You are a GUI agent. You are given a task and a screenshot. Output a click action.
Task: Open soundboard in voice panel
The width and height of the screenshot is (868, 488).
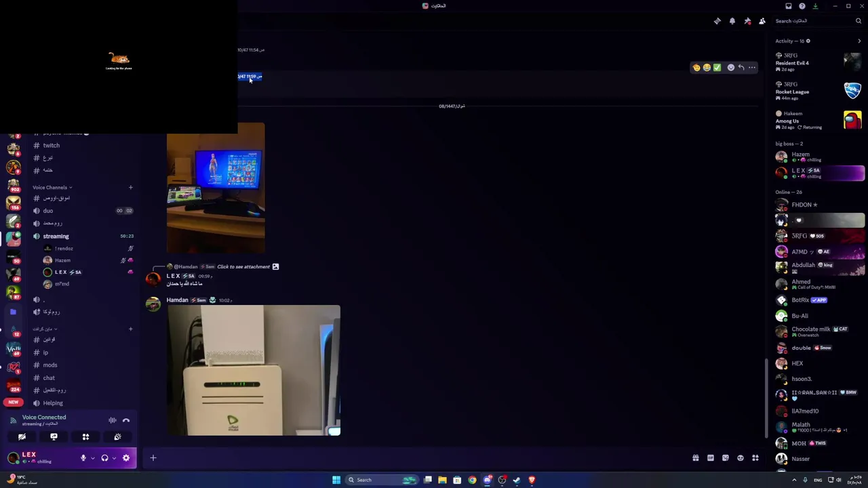tap(117, 437)
